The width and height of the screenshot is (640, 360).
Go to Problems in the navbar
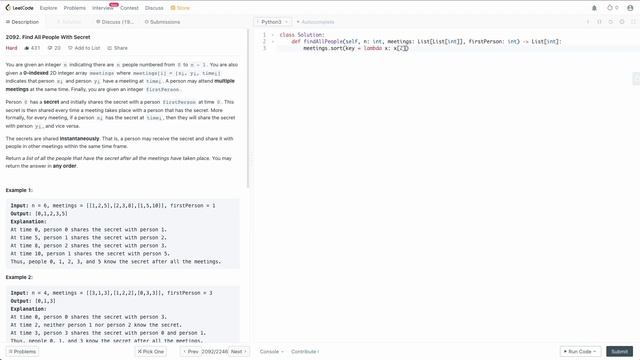click(x=75, y=8)
